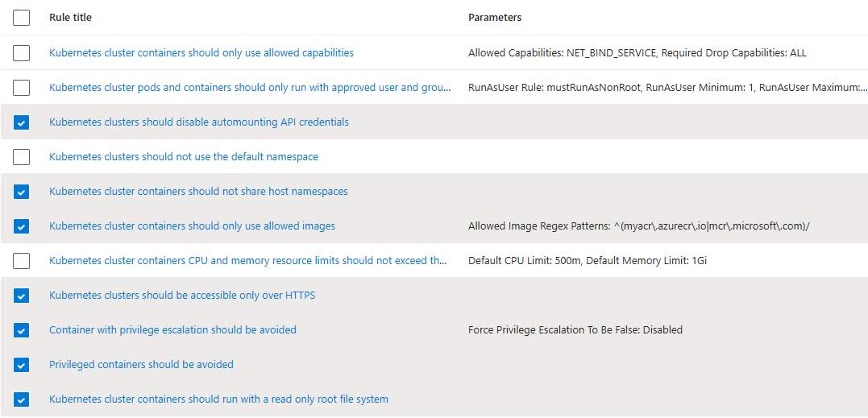Check the CPU and memory limits rule checkbox

point(21,260)
